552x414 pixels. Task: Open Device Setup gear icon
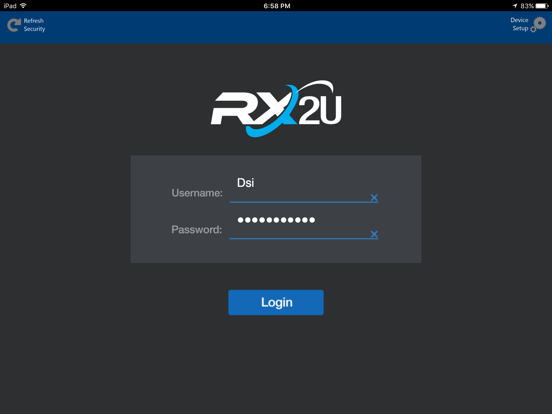click(x=539, y=25)
